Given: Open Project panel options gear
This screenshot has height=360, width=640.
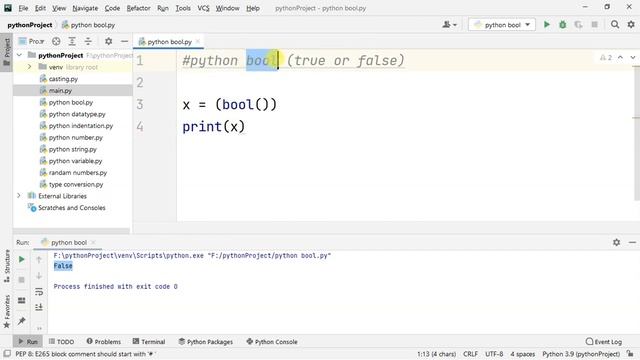Looking at the screenshot, I should point(108,41).
